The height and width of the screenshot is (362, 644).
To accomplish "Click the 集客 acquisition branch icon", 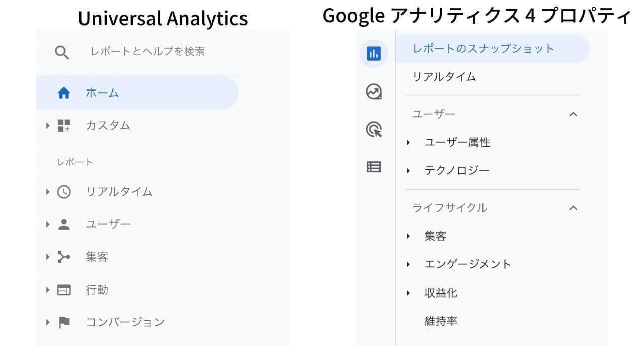I will [64, 257].
